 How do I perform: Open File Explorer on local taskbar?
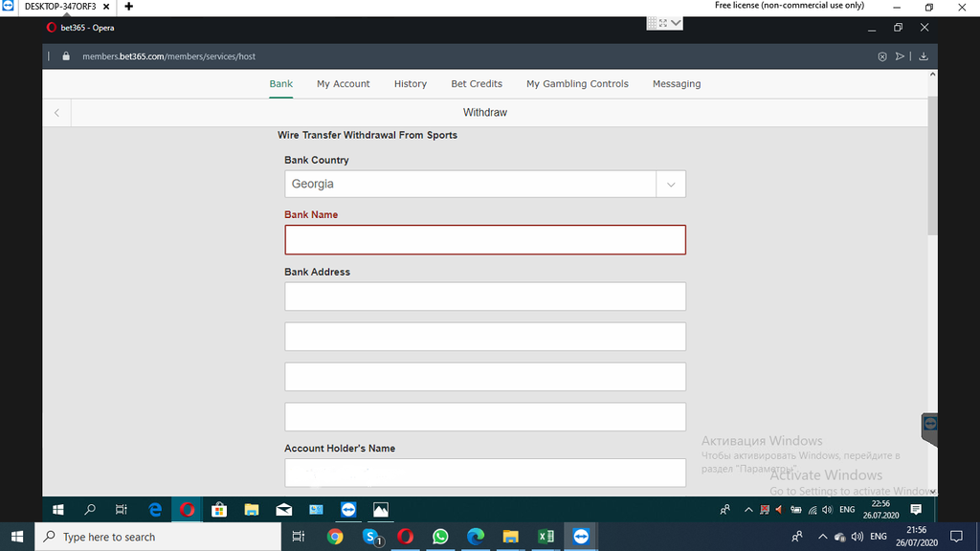point(511,537)
